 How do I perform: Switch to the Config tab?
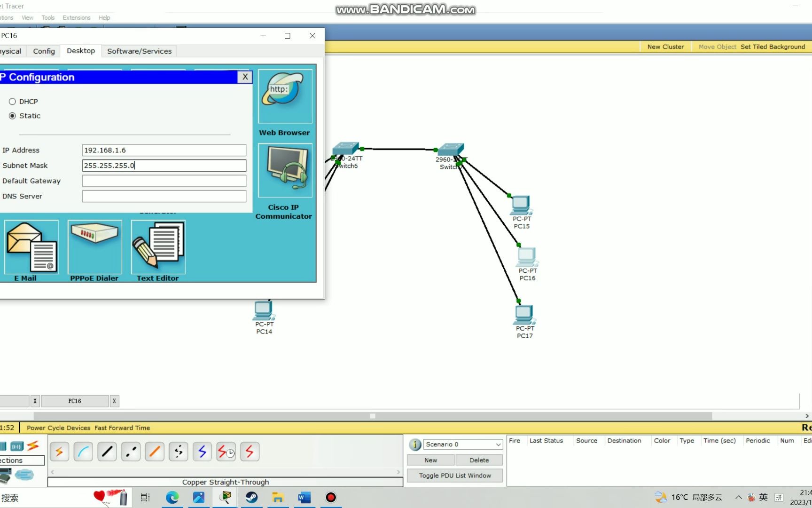[x=44, y=51]
